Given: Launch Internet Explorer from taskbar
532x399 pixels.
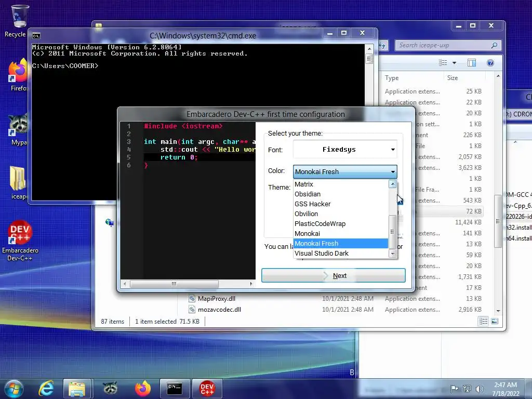Looking at the screenshot, I should (46, 389).
